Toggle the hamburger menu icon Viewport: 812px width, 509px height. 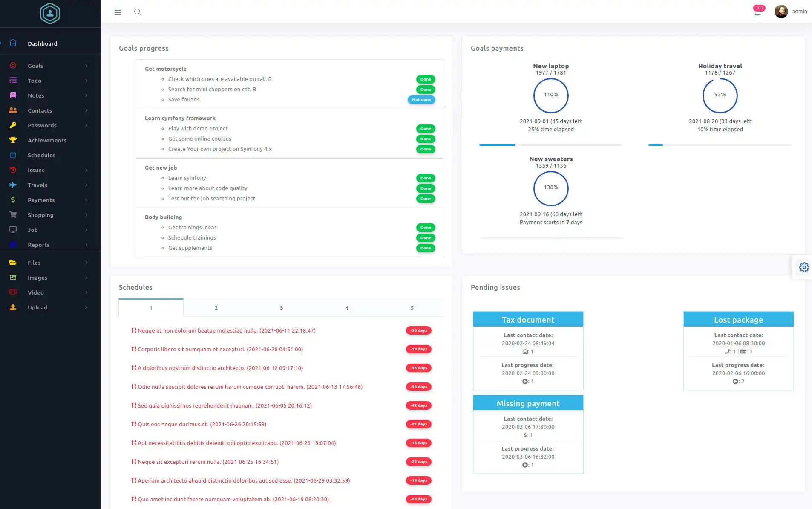tap(118, 12)
